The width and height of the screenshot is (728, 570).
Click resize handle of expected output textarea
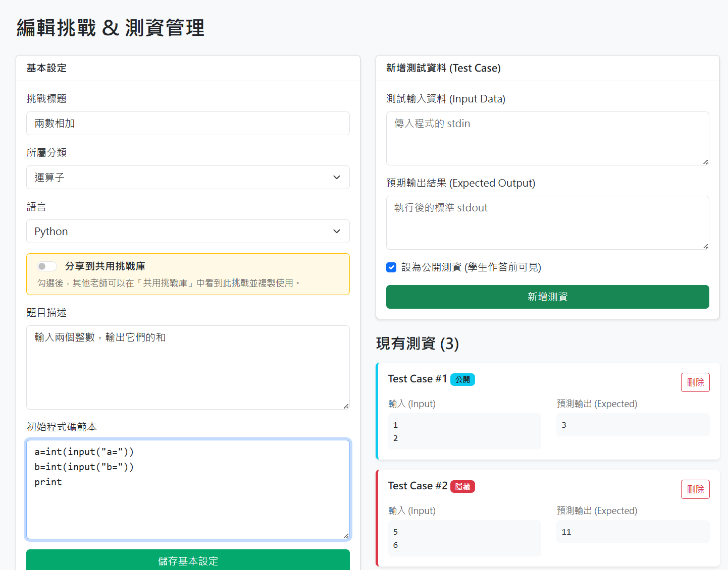[705, 246]
